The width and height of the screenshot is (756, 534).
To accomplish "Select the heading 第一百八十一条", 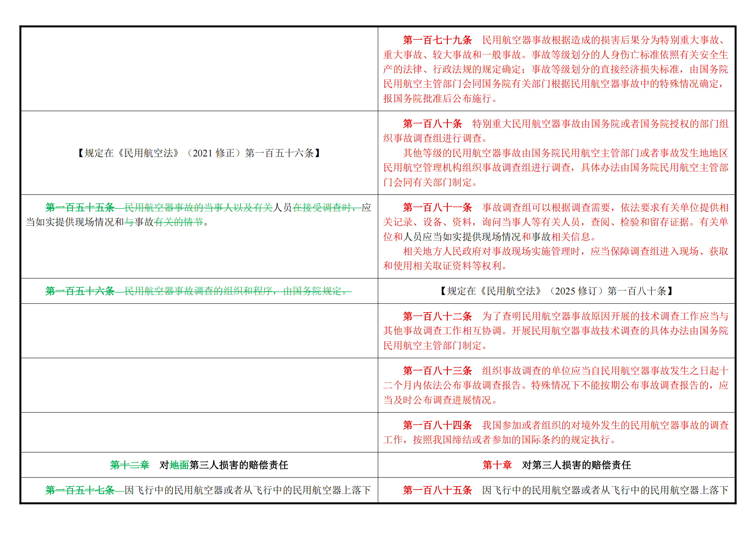I will pos(437,208).
